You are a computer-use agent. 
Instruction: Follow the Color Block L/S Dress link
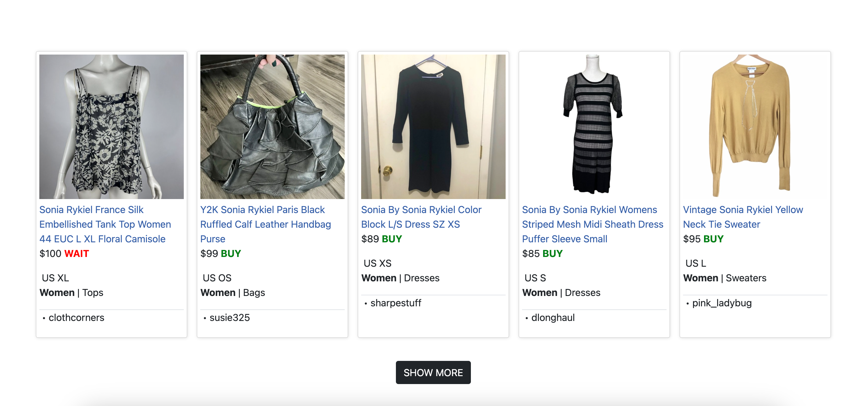pyautogui.click(x=421, y=217)
